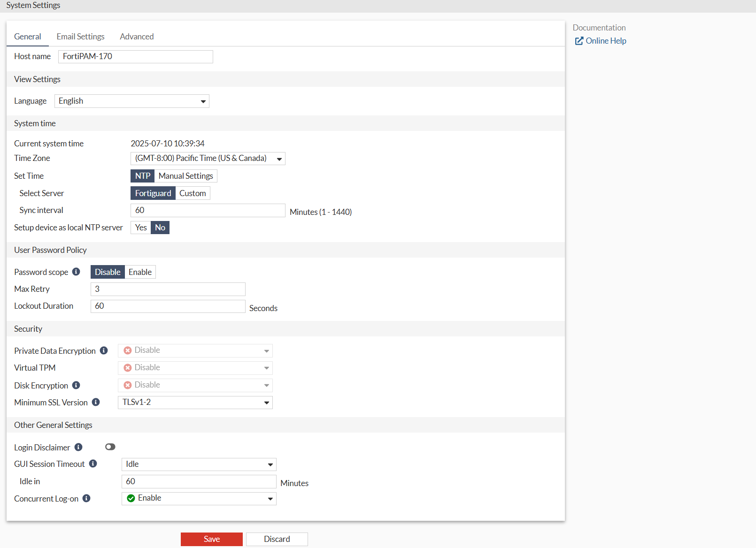The width and height of the screenshot is (756, 548).
Task: Discard the pending changes
Action: 277,539
